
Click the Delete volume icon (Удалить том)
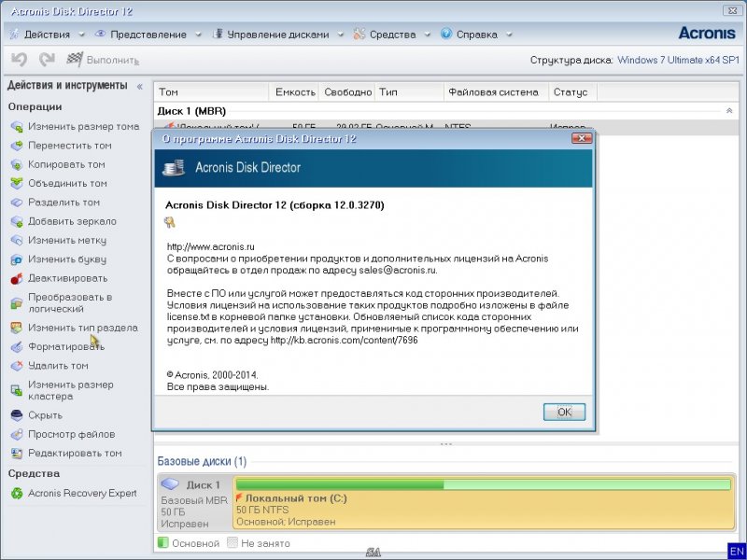click(17, 366)
